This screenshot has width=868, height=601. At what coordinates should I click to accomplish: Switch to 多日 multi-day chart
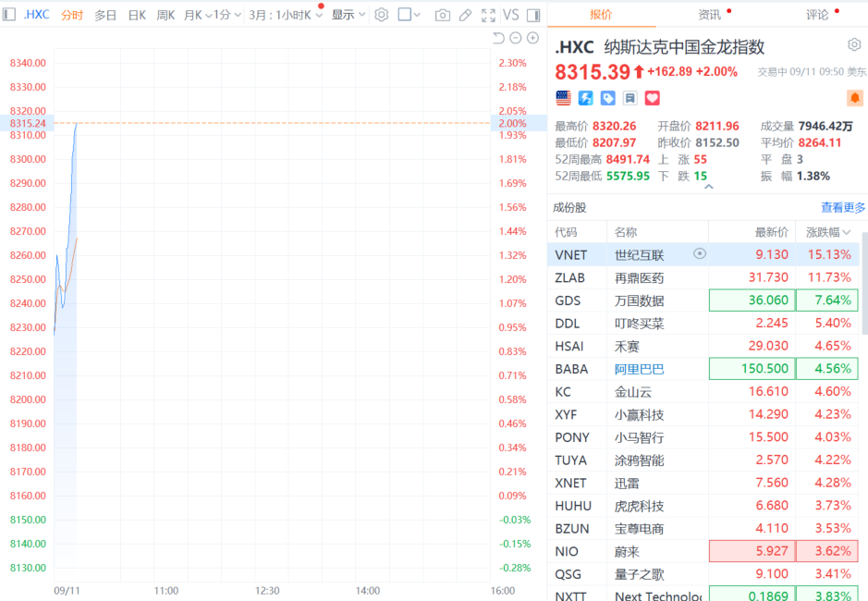tap(105, 15)
